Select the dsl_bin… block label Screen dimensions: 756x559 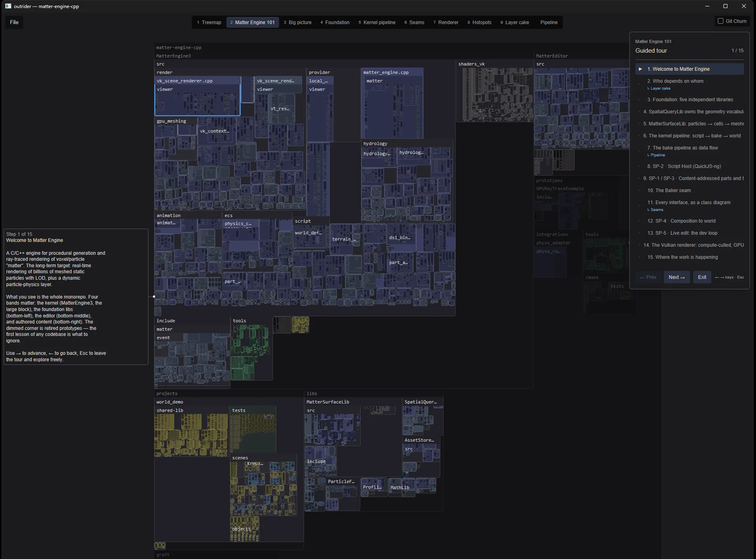point(400,238)
